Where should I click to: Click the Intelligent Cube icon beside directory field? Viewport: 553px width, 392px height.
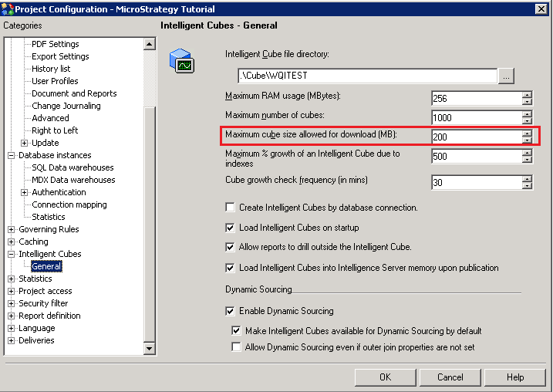pyautogui.click(x=181, y=62)
